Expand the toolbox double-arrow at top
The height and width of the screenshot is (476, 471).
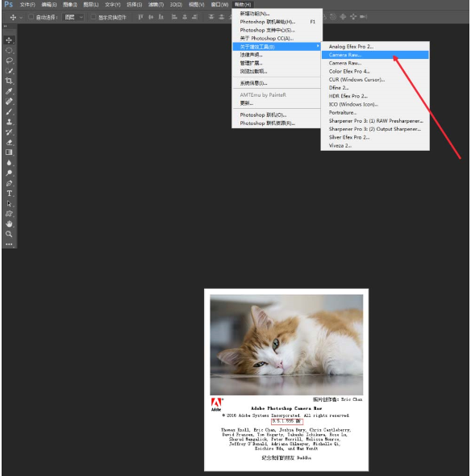[x=5, y=27]
